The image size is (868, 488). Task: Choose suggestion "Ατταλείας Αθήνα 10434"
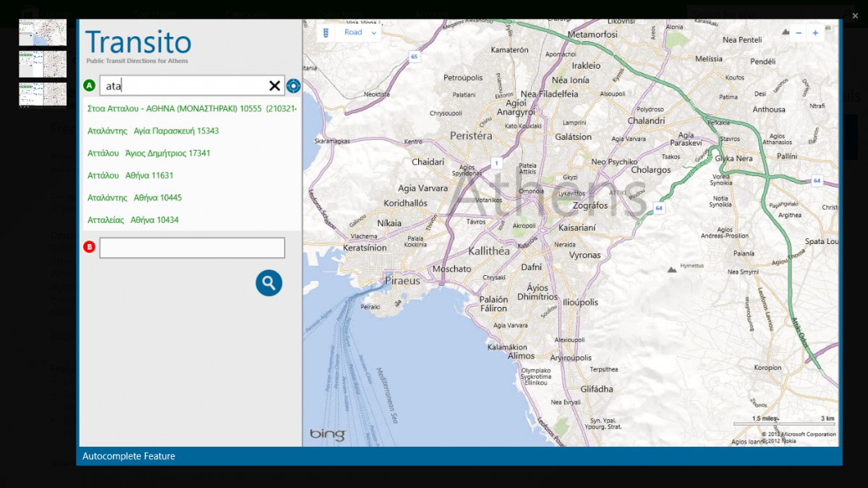pyautogui.click(x=133, y=220)
